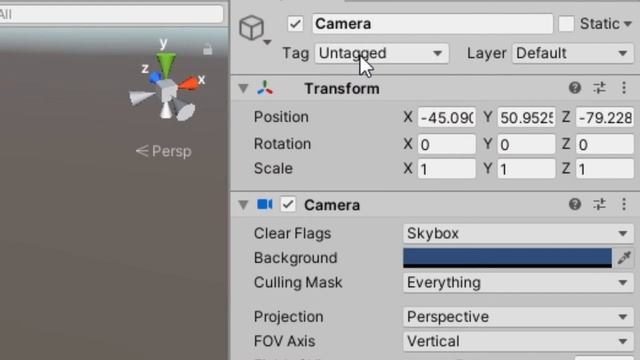
Task: Click the Rotation Z value field
Action: coord(605,144)
